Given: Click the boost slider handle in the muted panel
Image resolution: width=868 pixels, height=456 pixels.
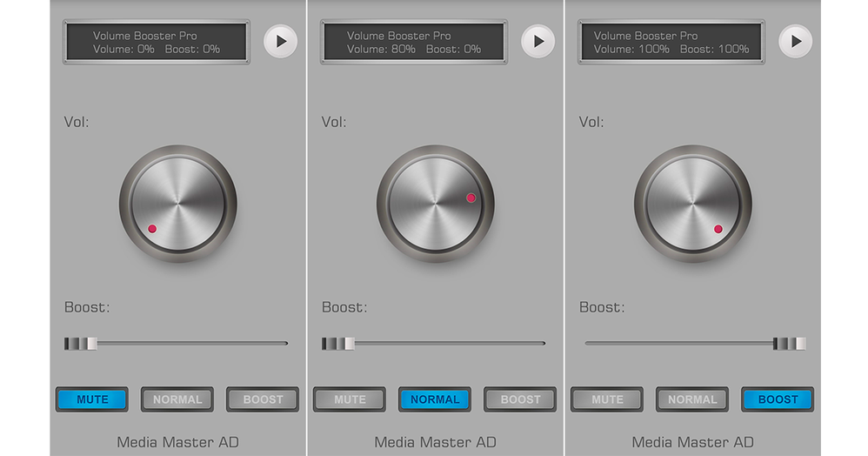Looking at the screenshot, I should click(80, 344).
